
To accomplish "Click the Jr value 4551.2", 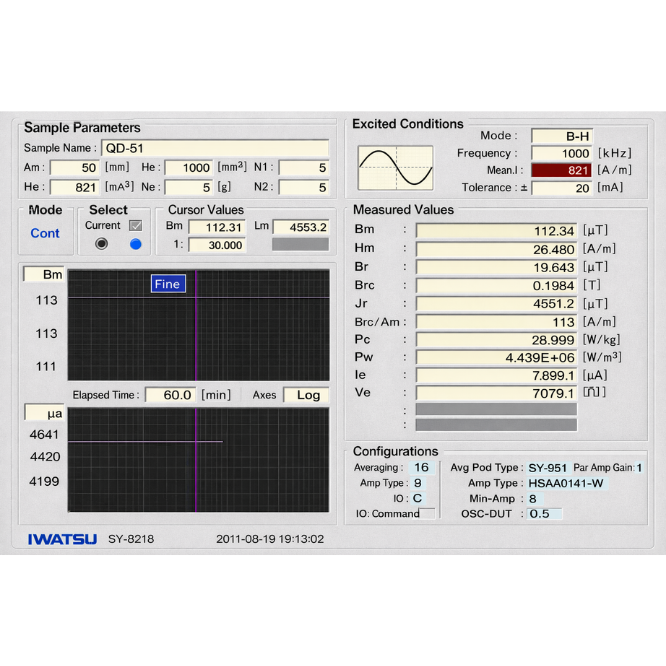I will tap(496, 304).
